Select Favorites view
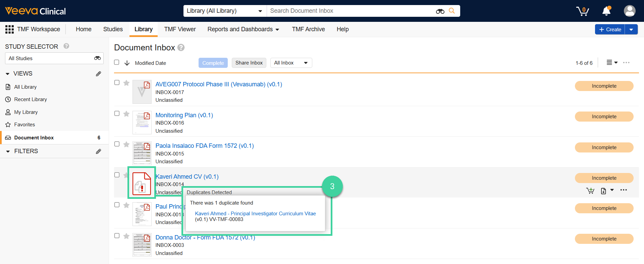Screen dimensions: 644x264 pyautogui.click(x=24, y=125)
